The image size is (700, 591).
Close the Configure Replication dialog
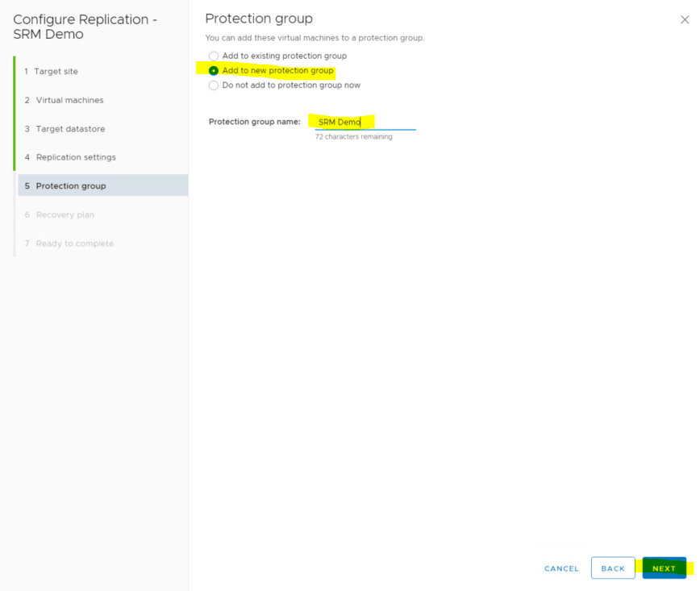point(685,20)
